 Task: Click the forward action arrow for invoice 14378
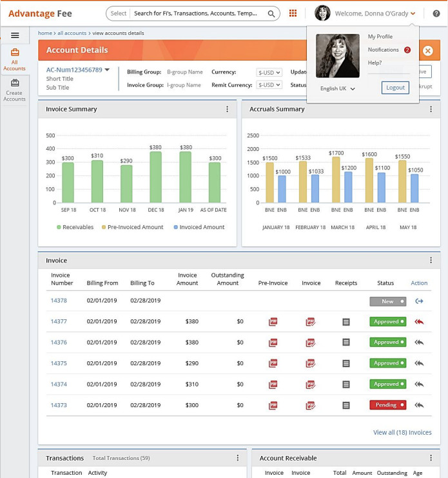[419, 301]
